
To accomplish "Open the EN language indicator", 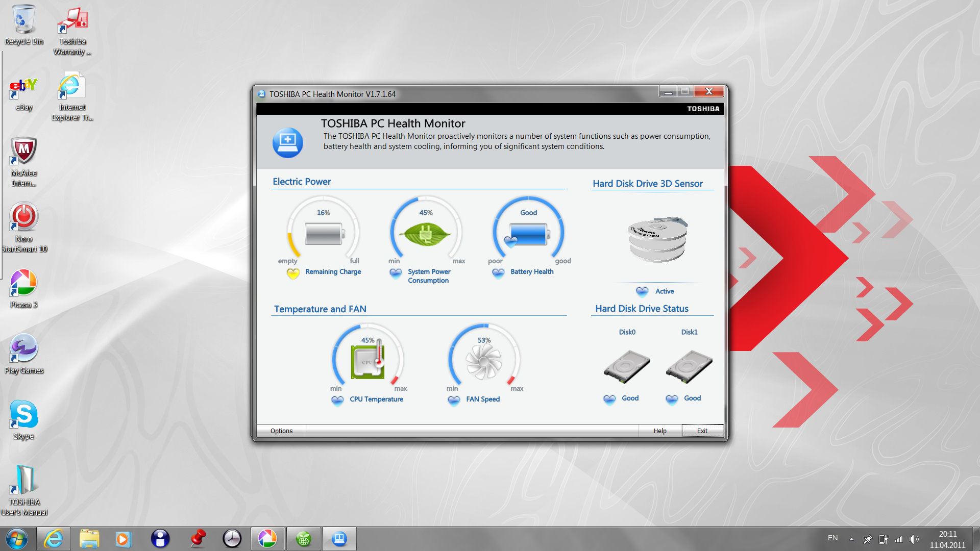I will point(832,538).
